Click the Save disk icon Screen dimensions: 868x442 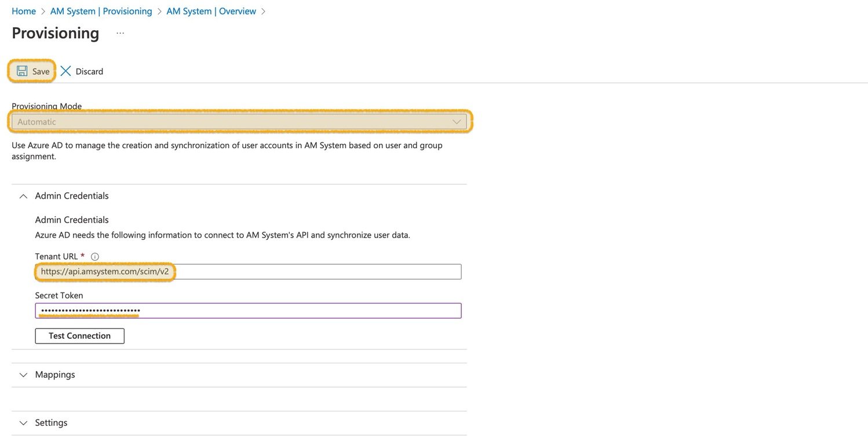click(x=22, y=71)
